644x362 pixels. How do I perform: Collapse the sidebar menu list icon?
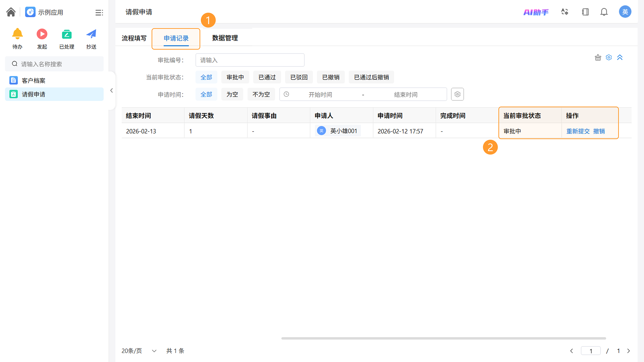(x=99, y=13)
